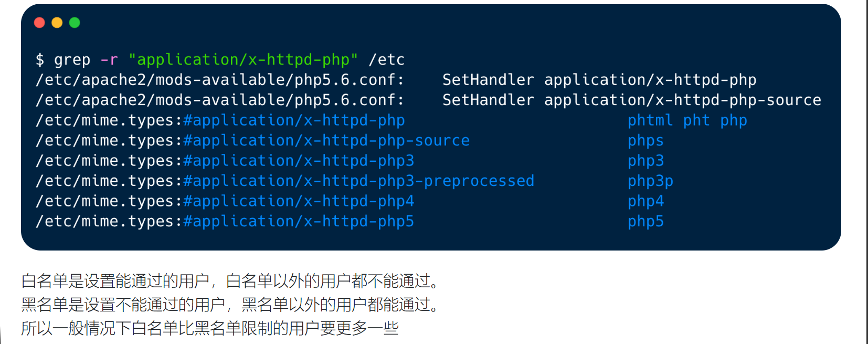The image size is (868, 344).
Task: Click the blue php5 extension in right column
Action: tap(646, 222)
